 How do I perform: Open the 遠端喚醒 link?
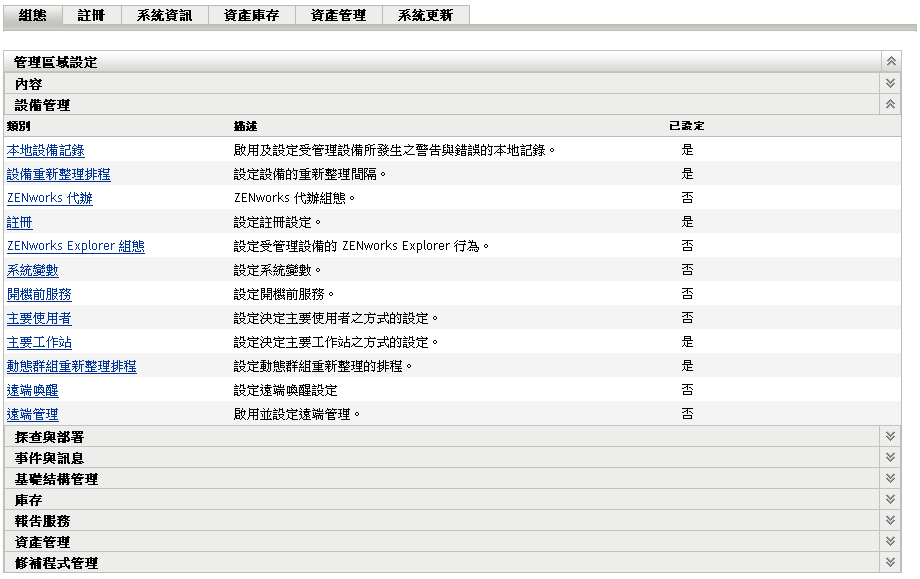[33, 391]
